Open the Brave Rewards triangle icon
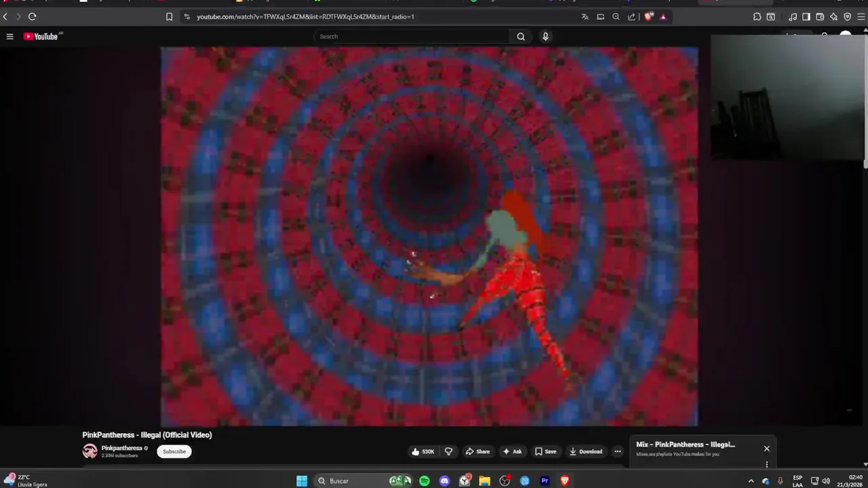This screenshot has width=868, height=488. pos(663,16)
